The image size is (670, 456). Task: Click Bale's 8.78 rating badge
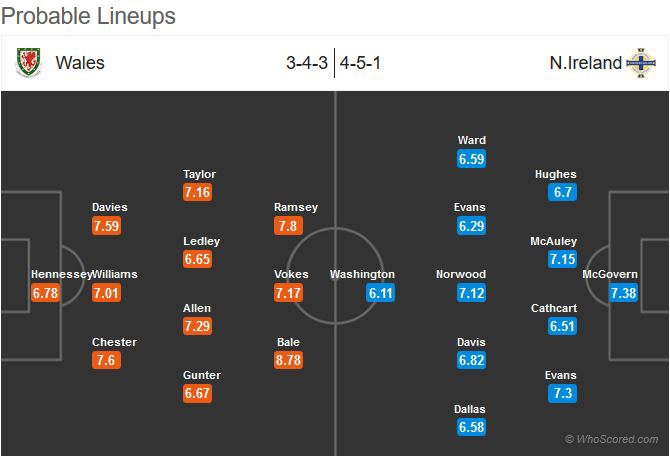[x=290, y=360]
